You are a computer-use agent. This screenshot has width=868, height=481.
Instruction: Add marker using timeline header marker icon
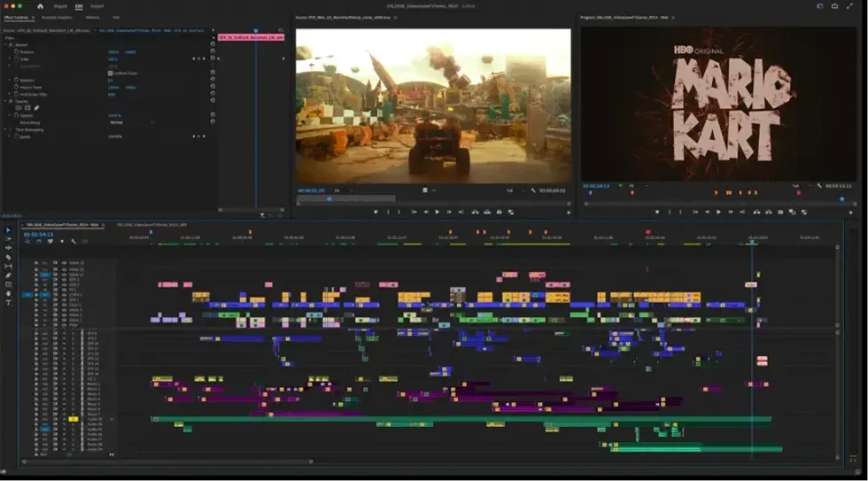coord(61,241)
